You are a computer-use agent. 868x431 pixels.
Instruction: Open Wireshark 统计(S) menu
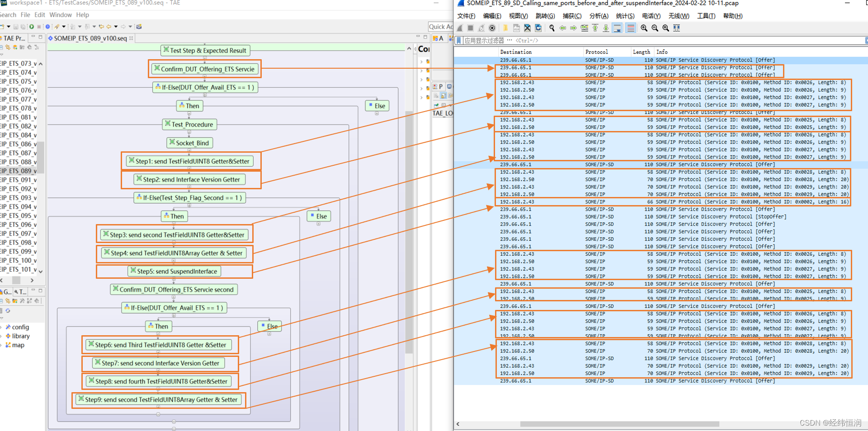point(625,16)
